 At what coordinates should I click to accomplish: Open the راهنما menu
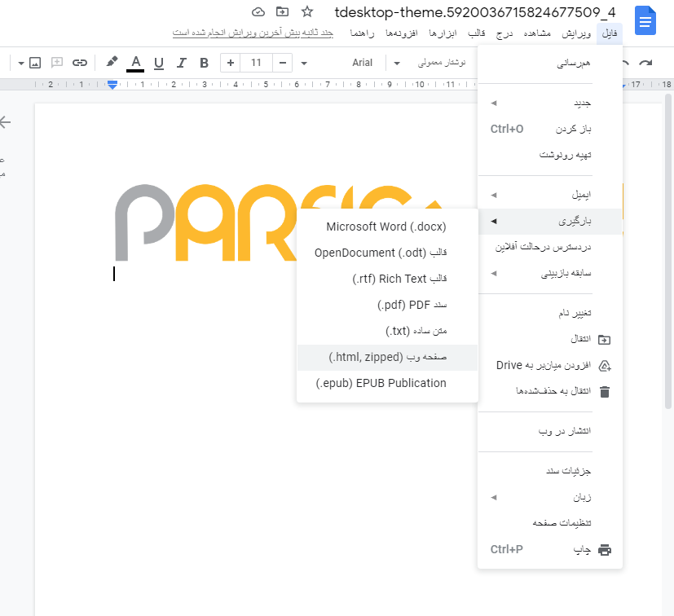362,33
